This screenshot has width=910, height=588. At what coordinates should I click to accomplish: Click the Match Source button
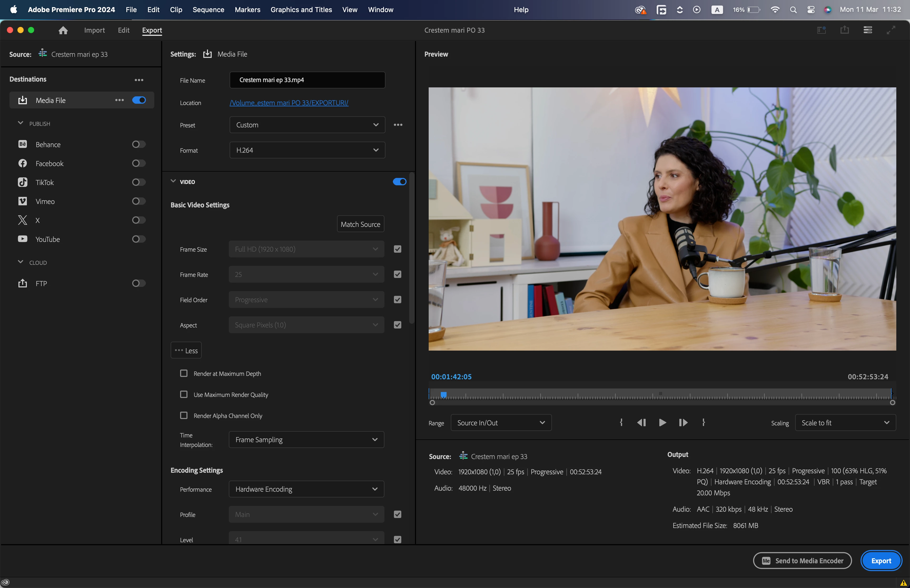click(x=360, y=224)
